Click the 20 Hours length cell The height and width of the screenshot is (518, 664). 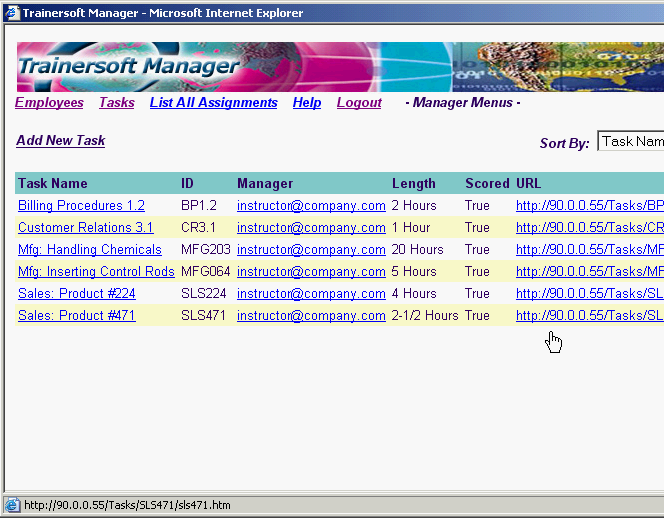click(x=418, y=249)
